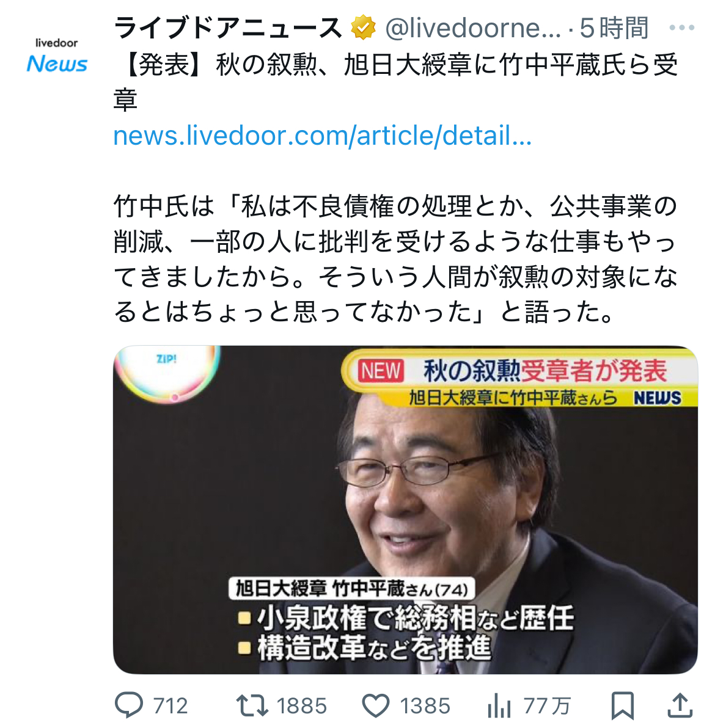Open the Takenaka news image thumbnail
Viewport: 715px width, 728px height.
(405, 509)
